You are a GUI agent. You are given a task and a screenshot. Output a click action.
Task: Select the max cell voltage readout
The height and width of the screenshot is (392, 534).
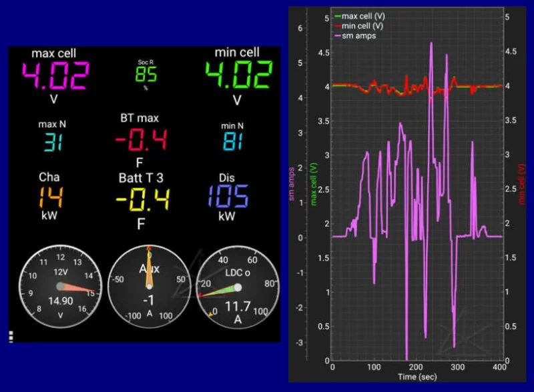(55, 76)
